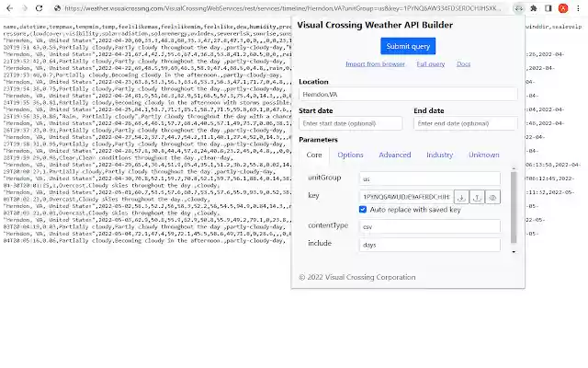The image size is (588, 368).
Task: Click the parameters scroll up arrow
Action: pyautogui.click(x=514, y=168)
